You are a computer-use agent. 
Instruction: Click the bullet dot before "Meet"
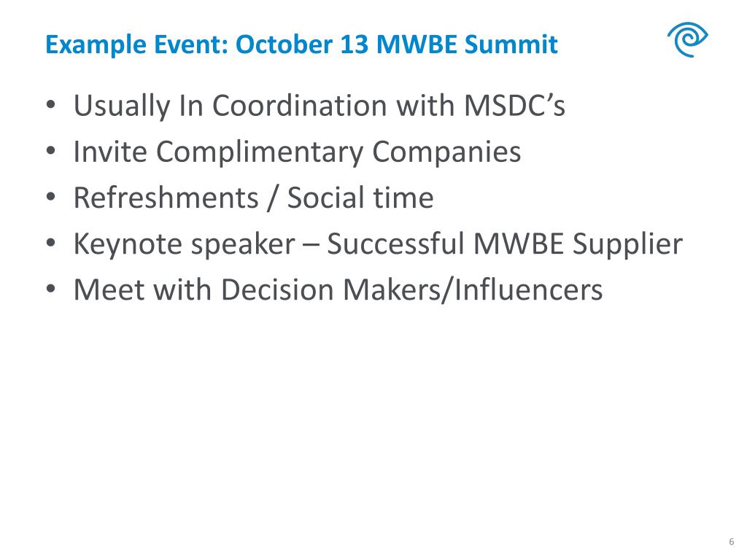coord(50,290)
